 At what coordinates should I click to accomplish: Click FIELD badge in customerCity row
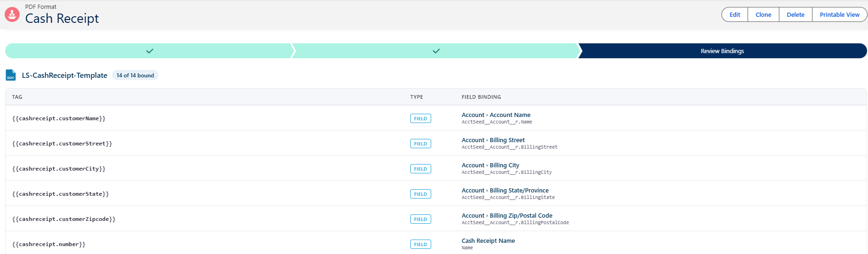420,169
